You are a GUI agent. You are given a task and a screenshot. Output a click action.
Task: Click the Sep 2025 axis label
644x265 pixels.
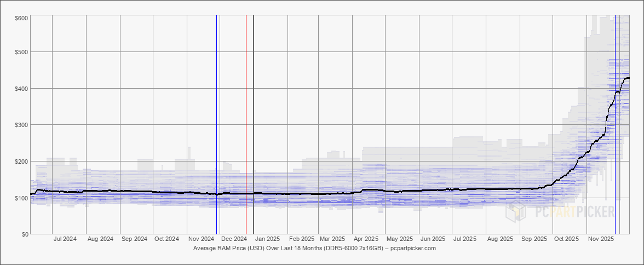coord(534,239)
